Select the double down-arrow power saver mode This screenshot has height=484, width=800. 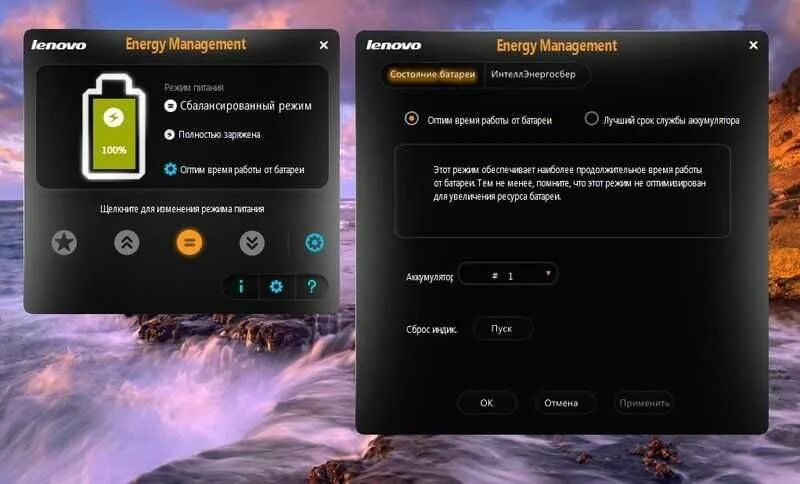[x=252, y=243]
